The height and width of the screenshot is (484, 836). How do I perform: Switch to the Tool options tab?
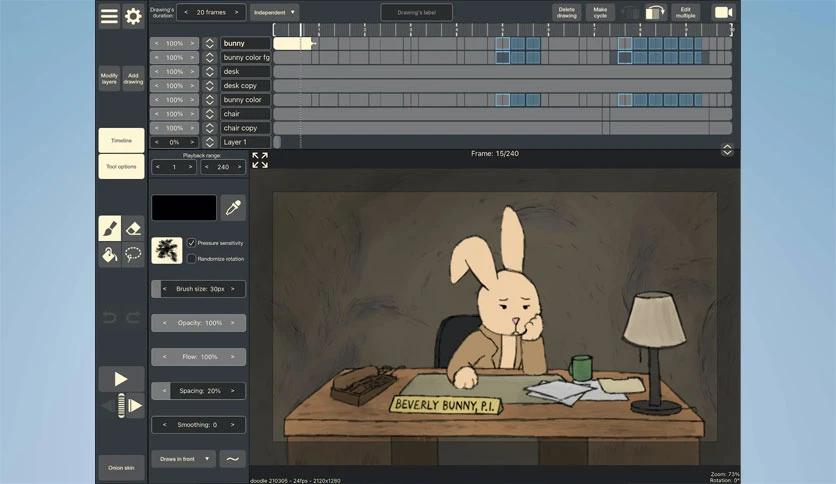pos(121,167)
